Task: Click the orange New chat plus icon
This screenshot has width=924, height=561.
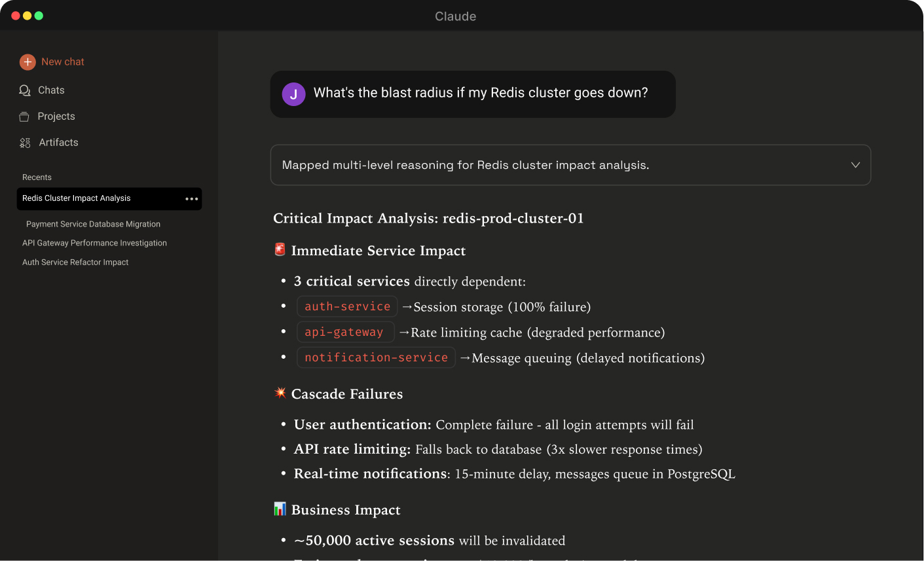Action: [28, 62]
